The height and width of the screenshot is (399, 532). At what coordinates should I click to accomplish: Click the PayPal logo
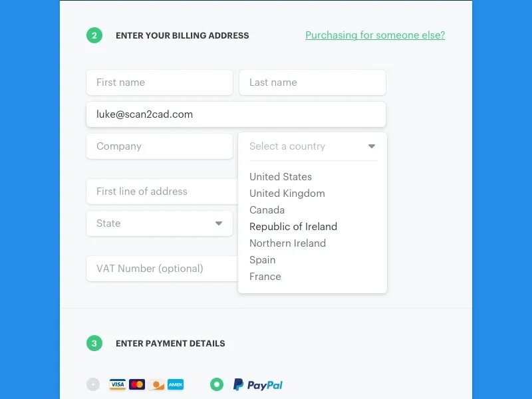coord(258,384)
